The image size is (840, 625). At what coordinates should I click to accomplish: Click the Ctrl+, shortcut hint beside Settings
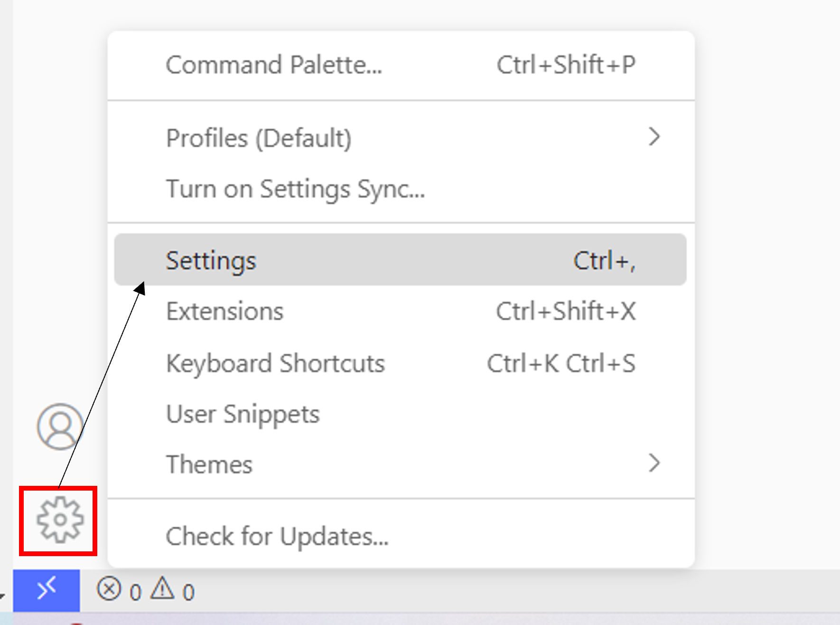click(604, 260)
